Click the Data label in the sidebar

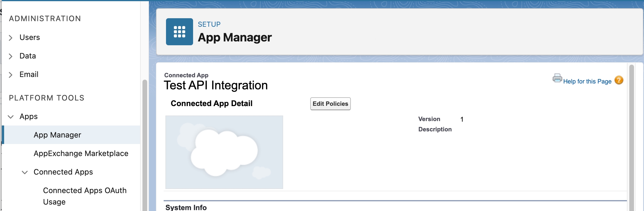[x=28, y=56]
